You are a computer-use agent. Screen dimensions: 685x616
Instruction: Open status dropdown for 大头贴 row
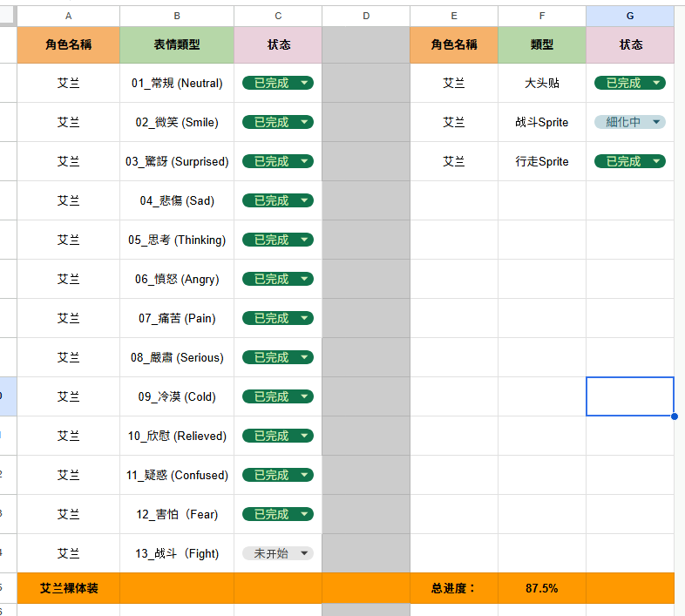pyautogui.click(x=630, y=83)
